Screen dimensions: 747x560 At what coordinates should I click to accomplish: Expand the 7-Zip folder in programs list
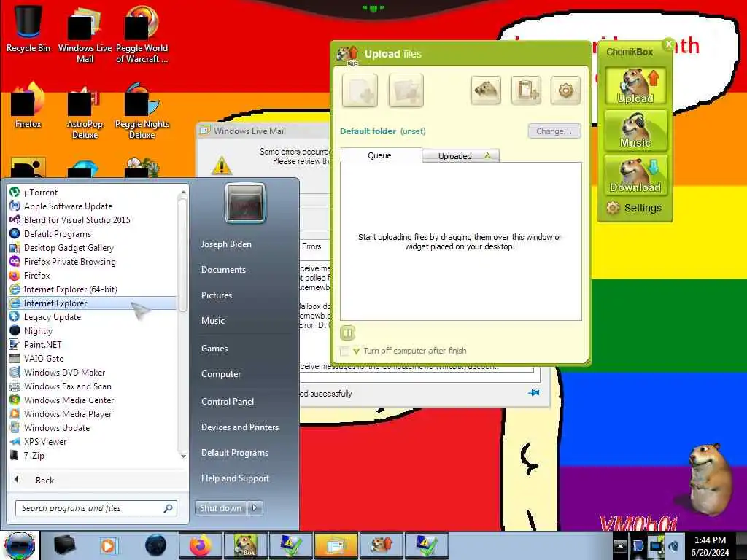coord(93,455)
